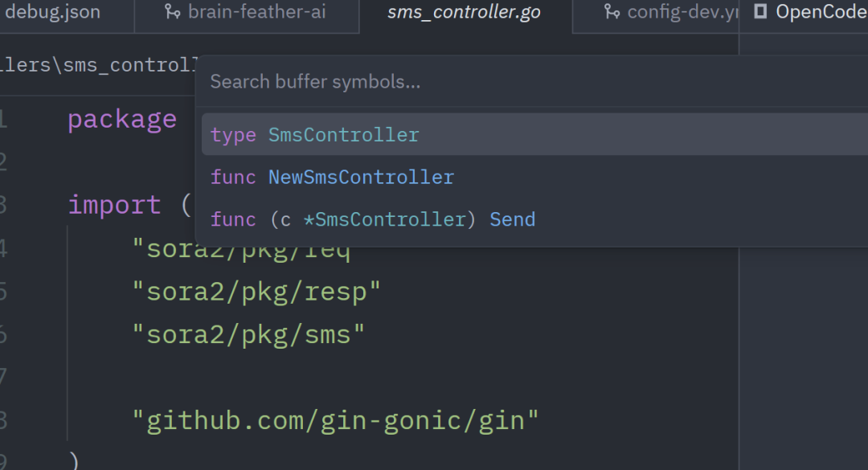Click the git icon on brain-feather-ai tab
This screenshot has width=868, height=470.
(173, 11)
